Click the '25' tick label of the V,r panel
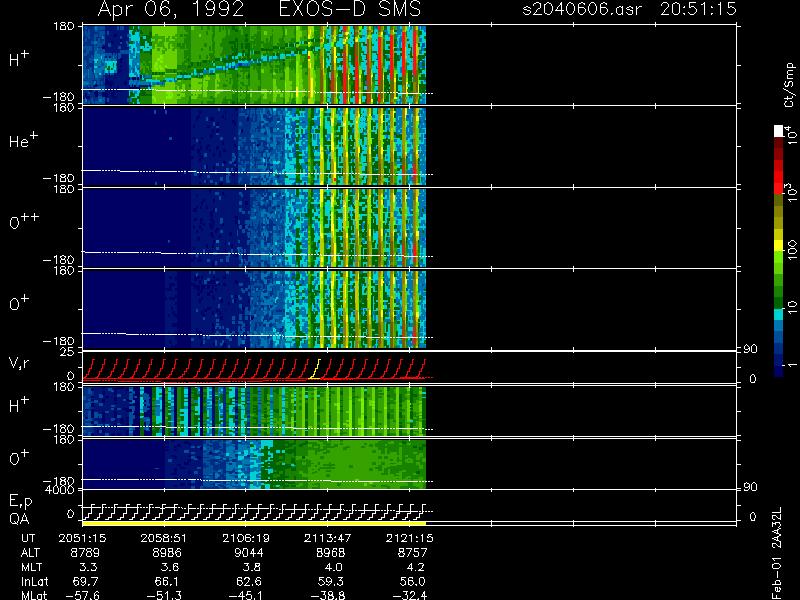This screenshot has height=600, width=800. coord(68,352)
